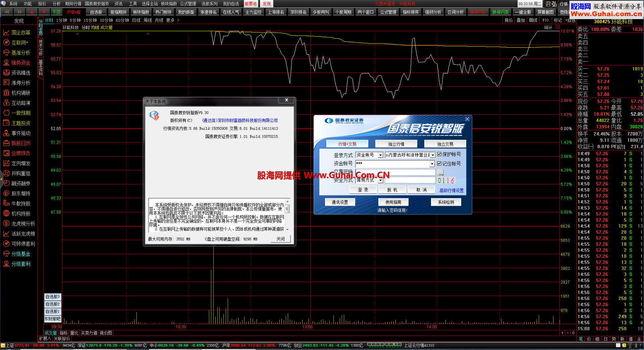This screenshot has height=350, width=644.
Task: Select the 行情+交易 login tab
Action: 347,144
